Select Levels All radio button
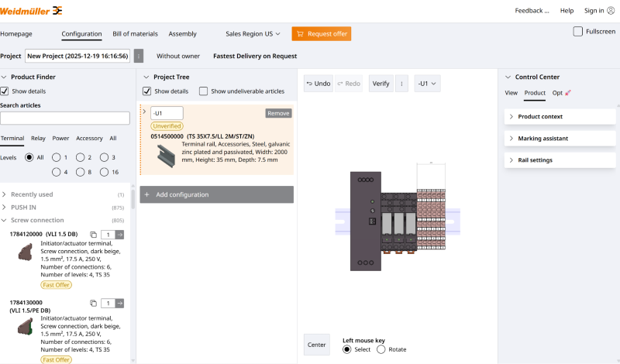 point(29,157)
